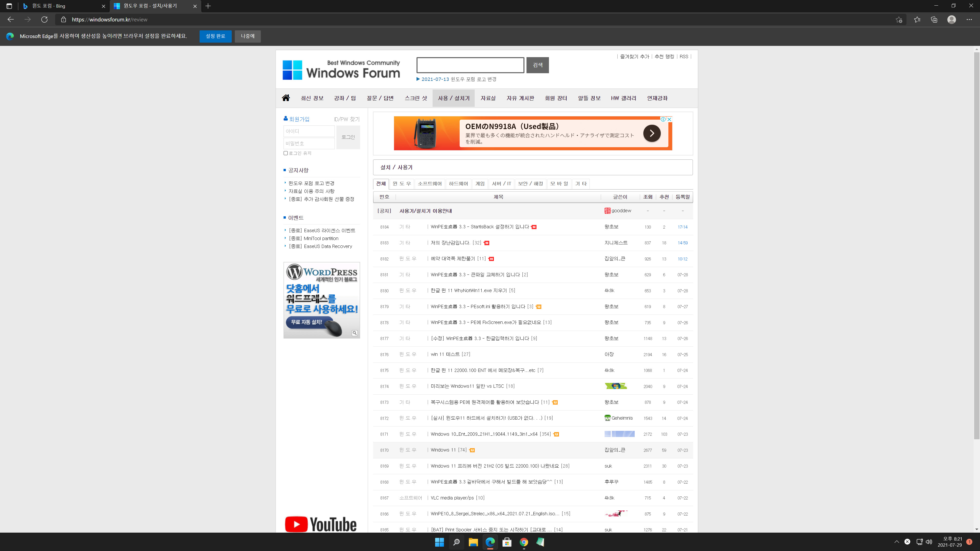Show hidden tray icons chevron
Screen dimensions: 980x551
pyautogui.click(x=897, y=542)
